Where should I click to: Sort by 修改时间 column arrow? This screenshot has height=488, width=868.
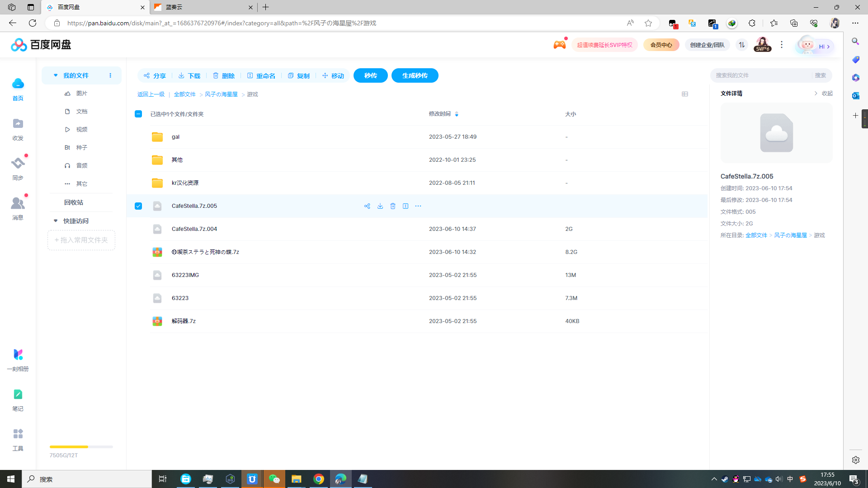[x=457, y=114]
